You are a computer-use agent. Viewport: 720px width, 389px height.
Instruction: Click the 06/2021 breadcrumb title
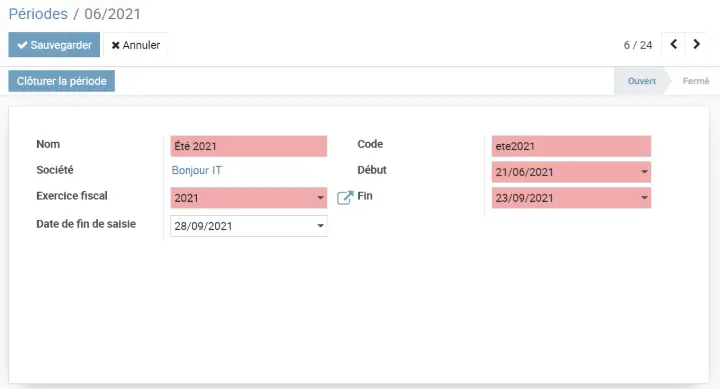[112, 14]
